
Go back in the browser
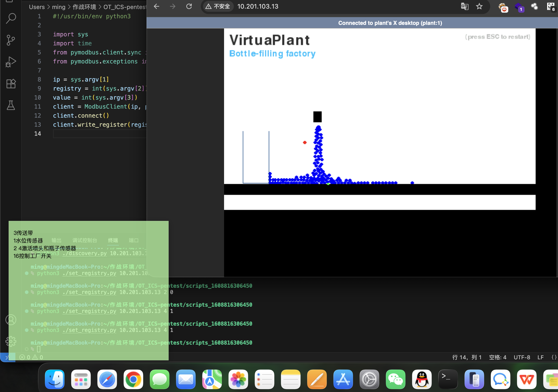click(156, 7)
